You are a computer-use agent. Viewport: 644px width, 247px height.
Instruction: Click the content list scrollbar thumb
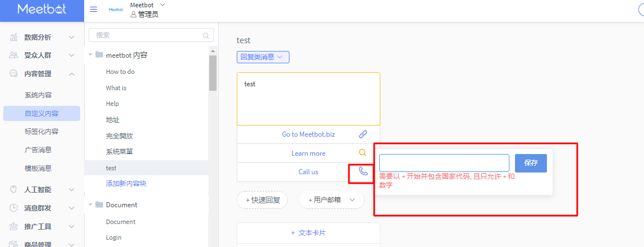coord(213,73)
